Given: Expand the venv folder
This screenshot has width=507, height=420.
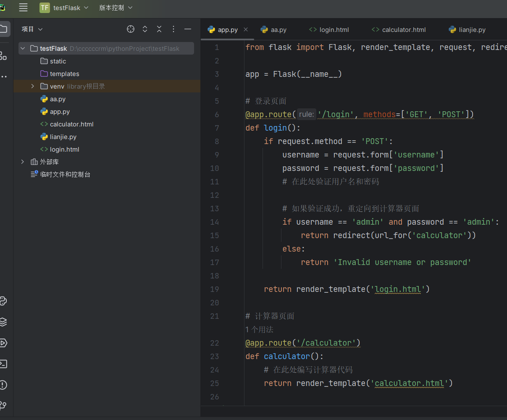Looking at the screenshot, I should tap(33, 86).
